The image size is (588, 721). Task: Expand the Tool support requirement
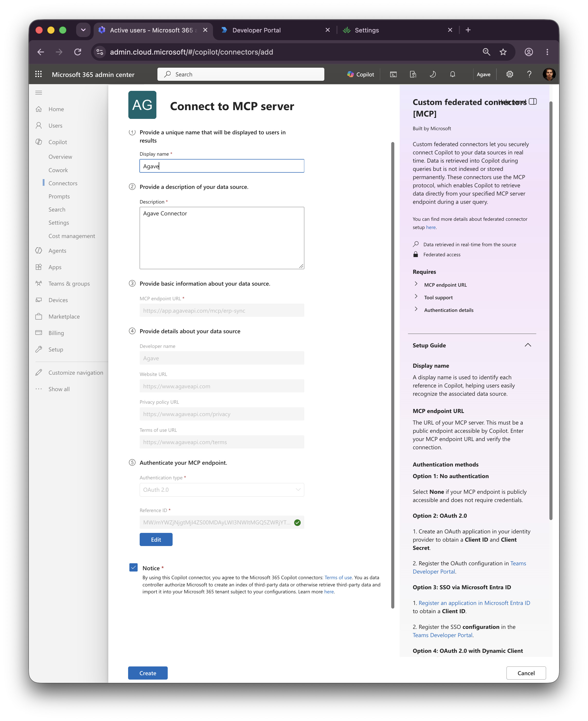coord(434,297)
